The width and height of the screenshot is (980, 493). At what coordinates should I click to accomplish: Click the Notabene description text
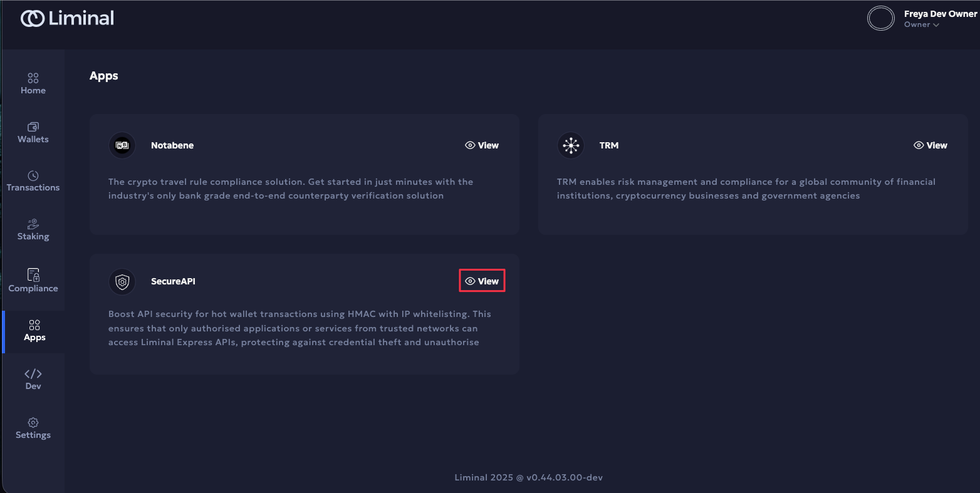click(x=291, y=189)
